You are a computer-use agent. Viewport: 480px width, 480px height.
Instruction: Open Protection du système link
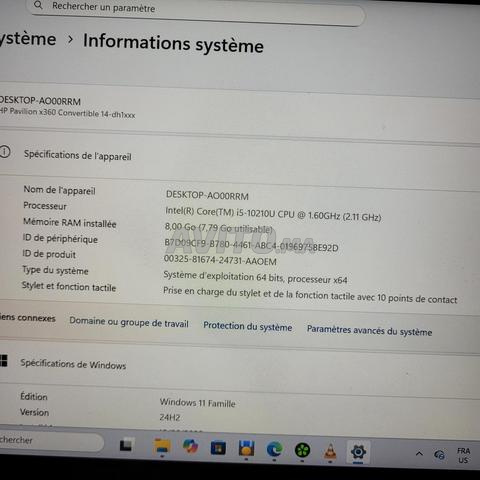[248, 326]
